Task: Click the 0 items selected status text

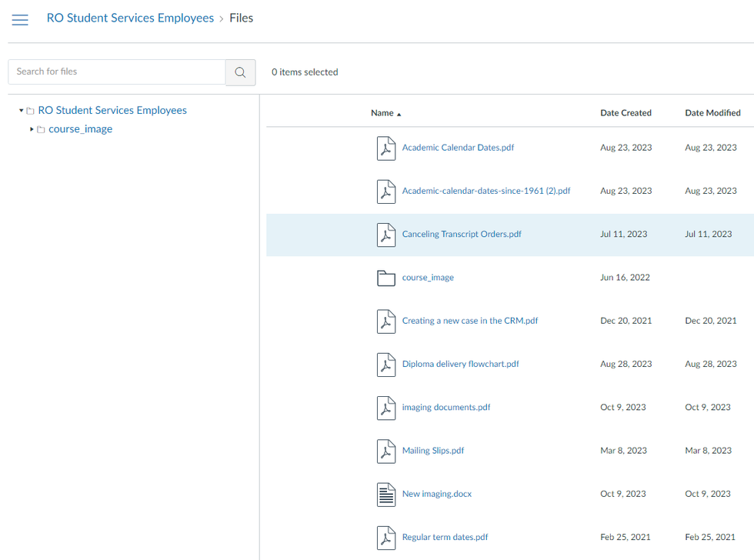Action: tap(305, 72)
